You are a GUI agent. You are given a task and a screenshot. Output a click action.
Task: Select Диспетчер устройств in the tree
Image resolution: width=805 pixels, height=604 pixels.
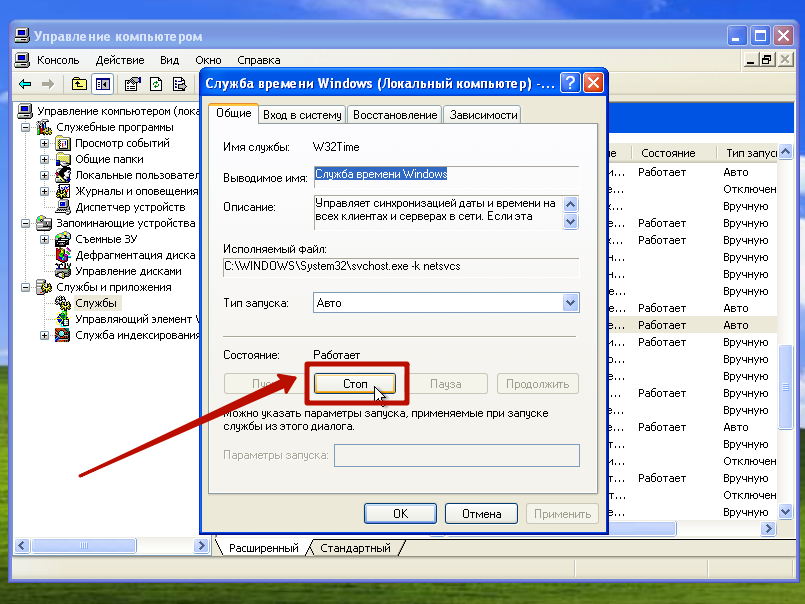[116, 207]
